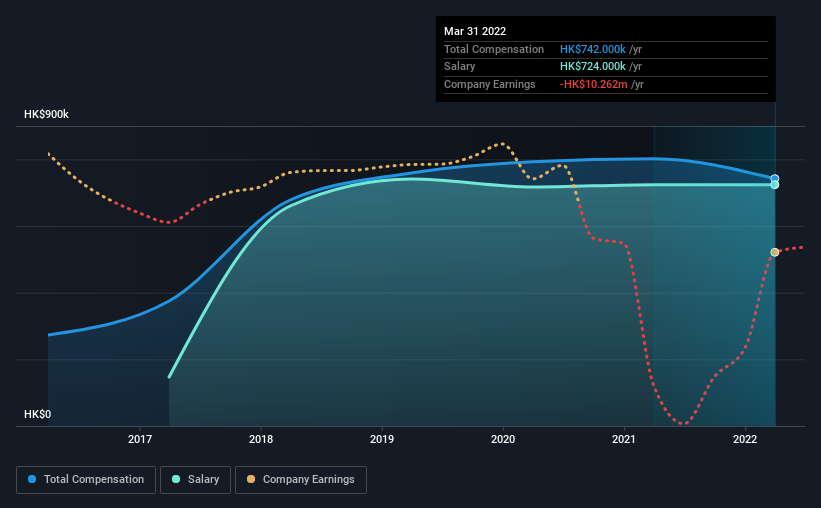
Task: Select the 2019 axis label
Action: click(382, 439)
